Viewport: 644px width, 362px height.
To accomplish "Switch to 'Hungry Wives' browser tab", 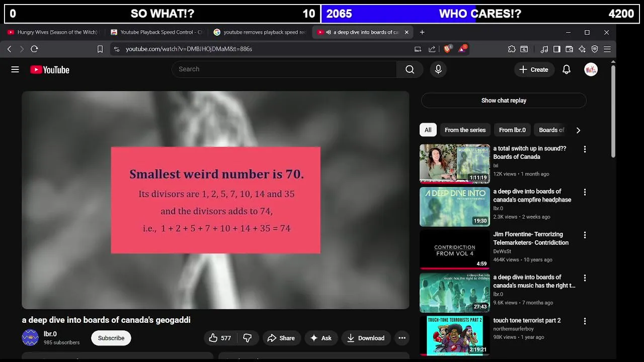I will [x=53, y=32].
